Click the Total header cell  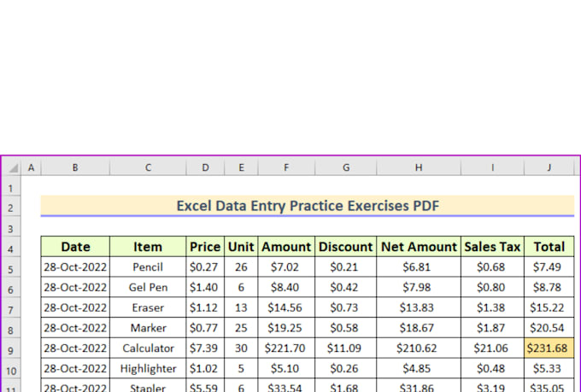point(549,247)
